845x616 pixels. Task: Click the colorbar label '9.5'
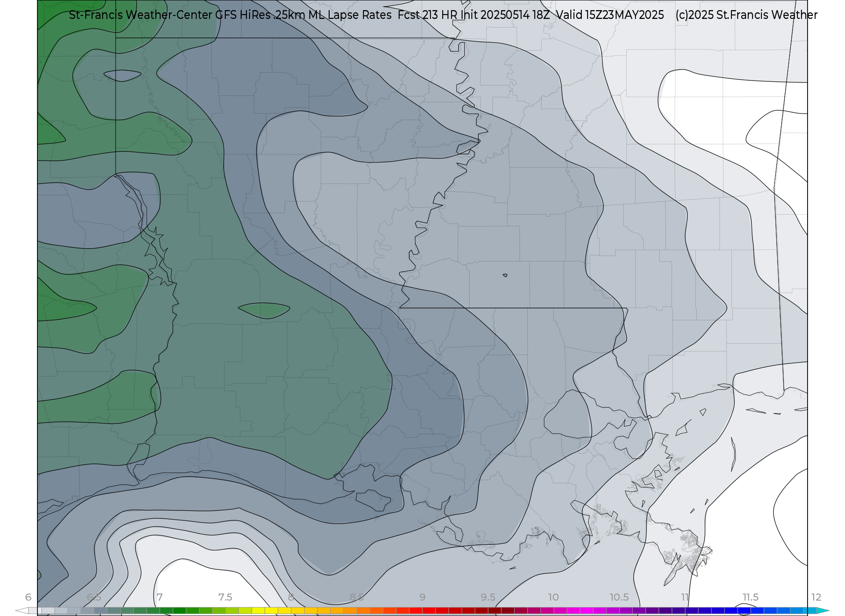(488, 597)
